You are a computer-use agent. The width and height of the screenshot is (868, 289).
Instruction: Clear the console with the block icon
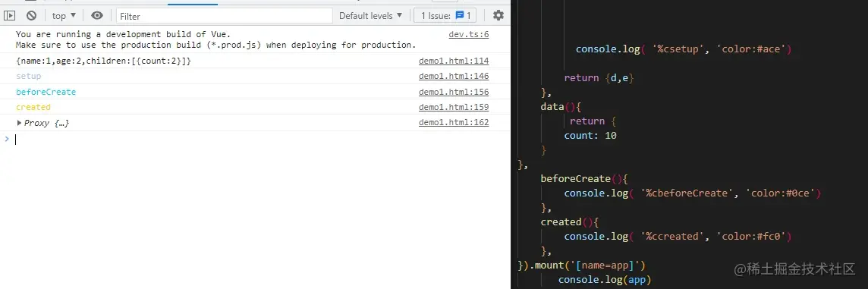click(32, 15)
